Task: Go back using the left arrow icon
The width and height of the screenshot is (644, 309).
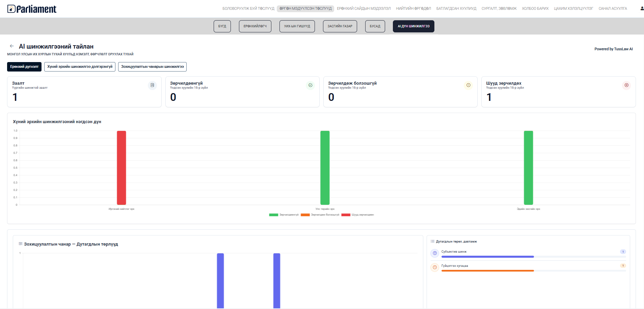Action: tap(12, 46)
